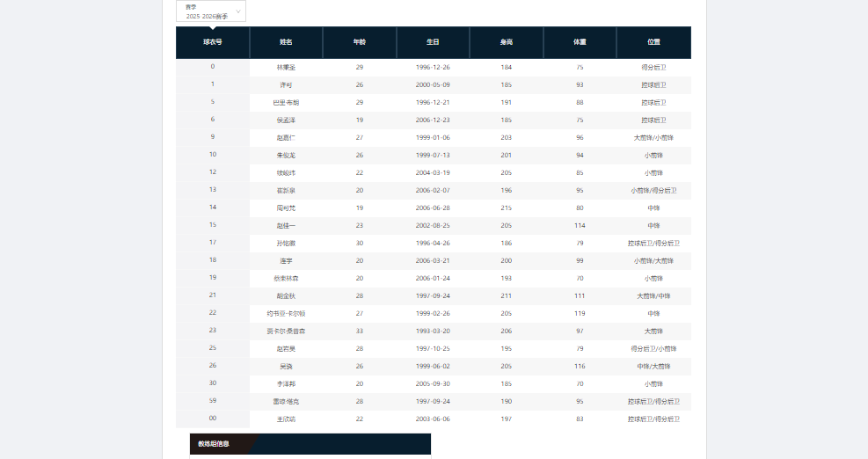Image resolution: width=868 pixels, height=459 pixels.
Task: Select jersey number 17 player name
Action: pyautogui.click(x=286, y=244)
